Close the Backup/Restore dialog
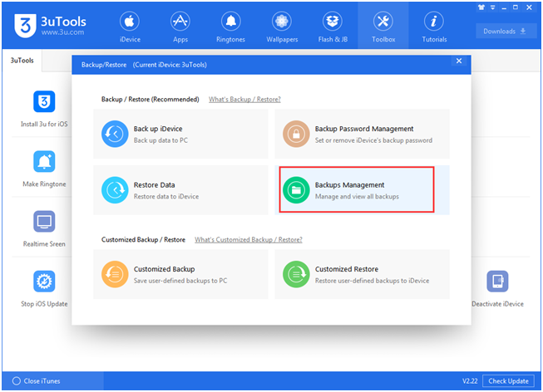The width and height of the screenshot is (543, 392). coord(459,61)
